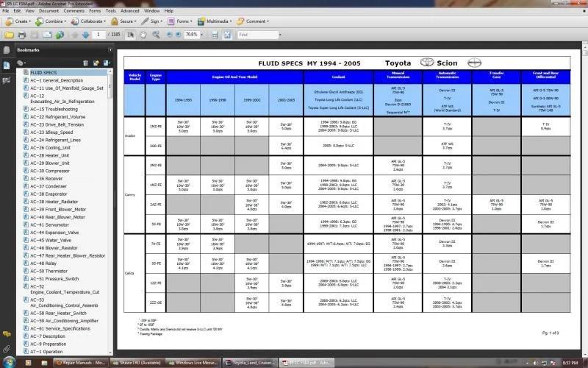Open the Attachments paperclip panel
Viewport: 588px width, 368px height.
[x=7, y=349]
